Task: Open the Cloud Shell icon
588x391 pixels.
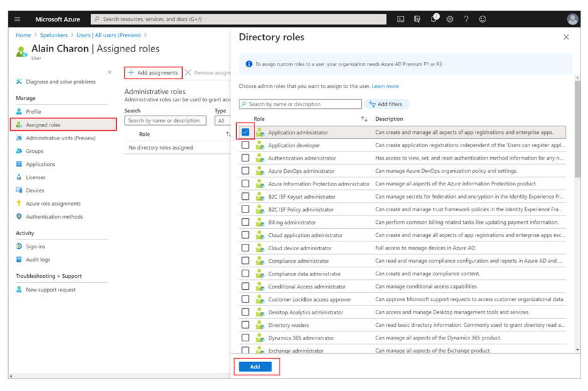Action: 401,19
